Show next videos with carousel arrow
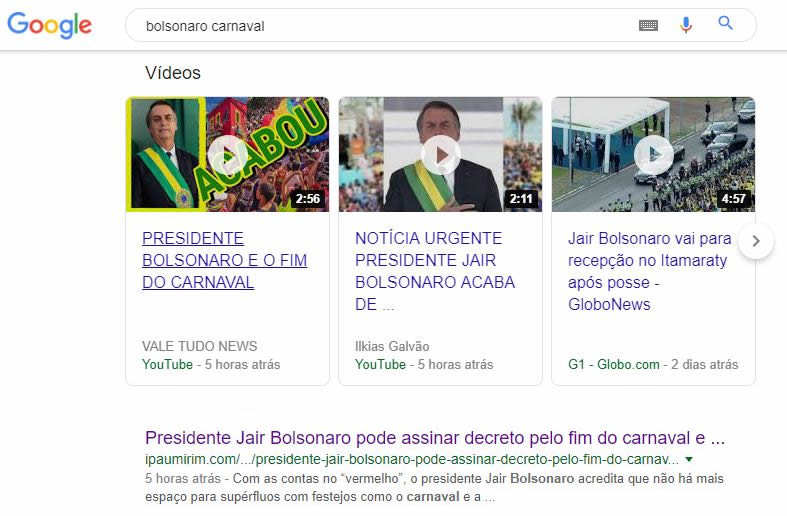 click(756, 241)
